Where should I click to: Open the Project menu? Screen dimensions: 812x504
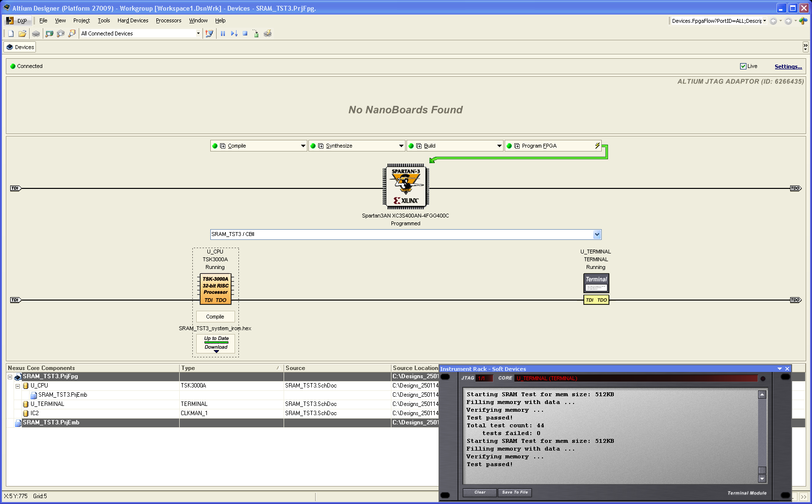[x=82, y=20]
